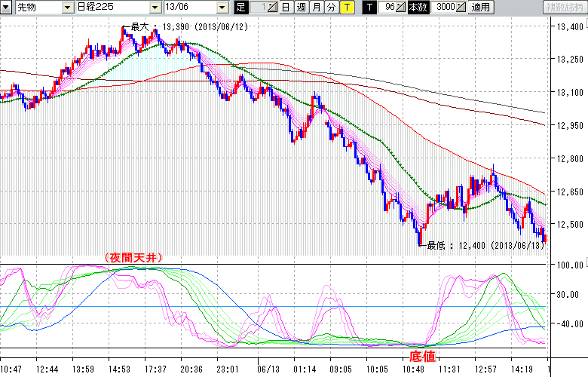Image resolution: width=588 pixels, height=377 pixels.
Task: Switch to the 日 (daily) candle button
Action: 286,8
